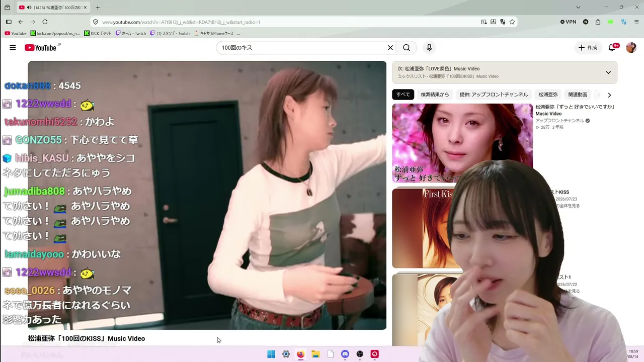This screenshot has width=644, height=362.
Task: Open the account avatar menu
Action: pyautogui.click(x=631, y=48)
